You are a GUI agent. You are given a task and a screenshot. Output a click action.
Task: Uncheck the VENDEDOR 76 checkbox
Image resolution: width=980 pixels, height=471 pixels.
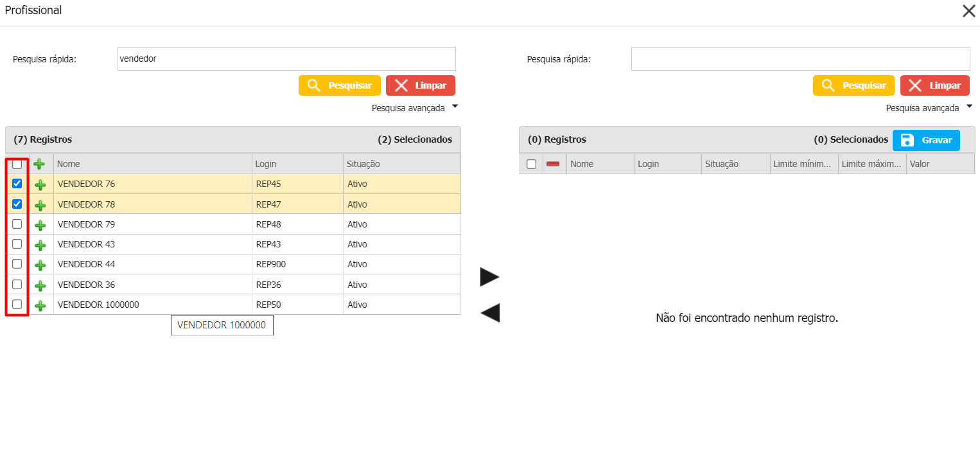pos(17,184)
